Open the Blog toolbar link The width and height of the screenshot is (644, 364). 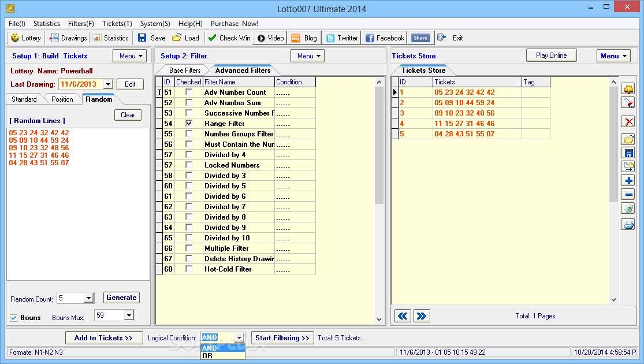coord(304,38)
